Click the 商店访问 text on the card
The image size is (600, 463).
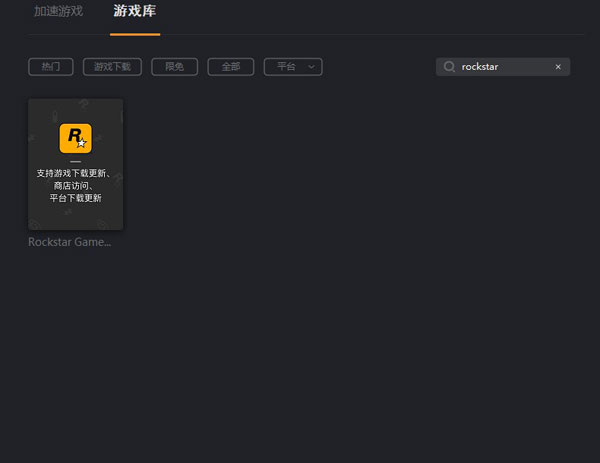pyautogui.click(x=75, y=186)
